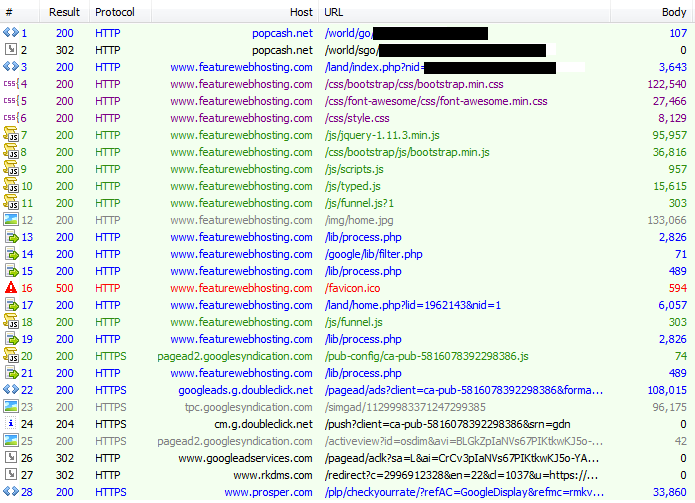Select the document icon of land/home.php row
695x503 pixels.
point(12,304)
